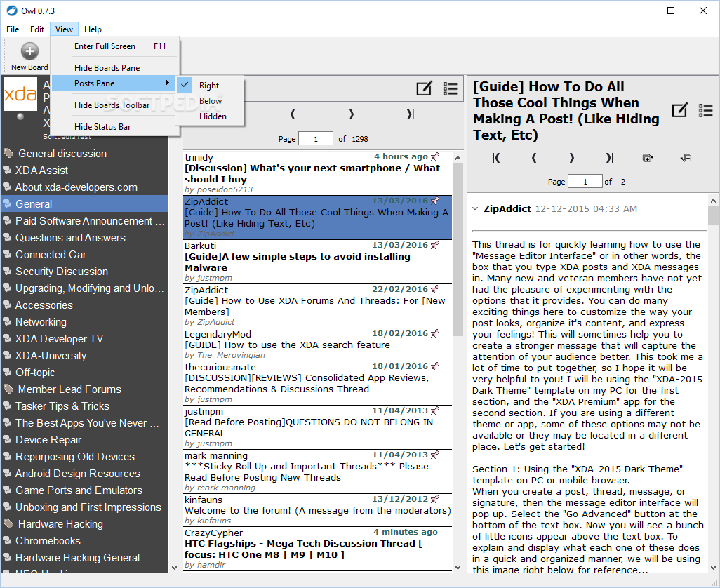Open Connected Car forum
Screen dimensions: 720x588
tap(85, 254)
